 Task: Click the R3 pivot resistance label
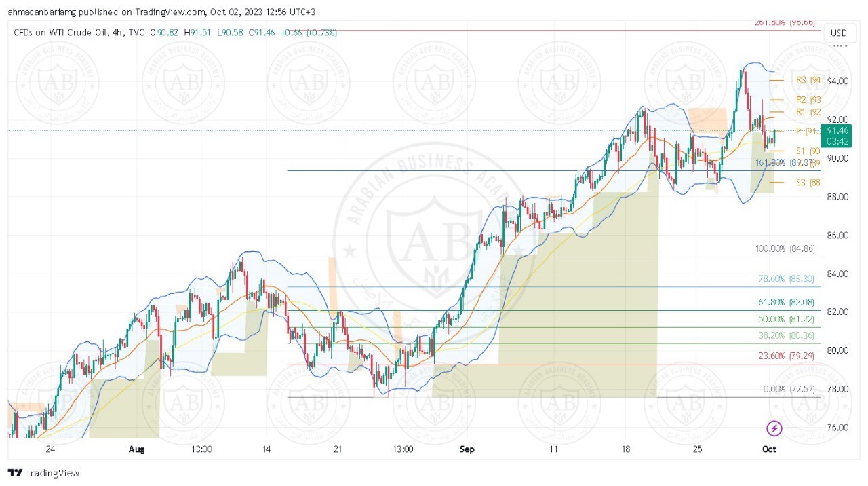(x=808, y=80)
